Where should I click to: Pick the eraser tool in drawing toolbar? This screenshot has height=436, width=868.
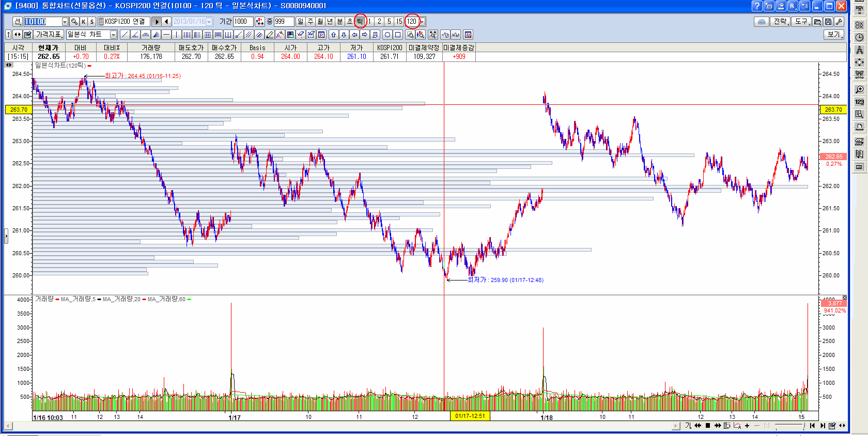(300, 35)
